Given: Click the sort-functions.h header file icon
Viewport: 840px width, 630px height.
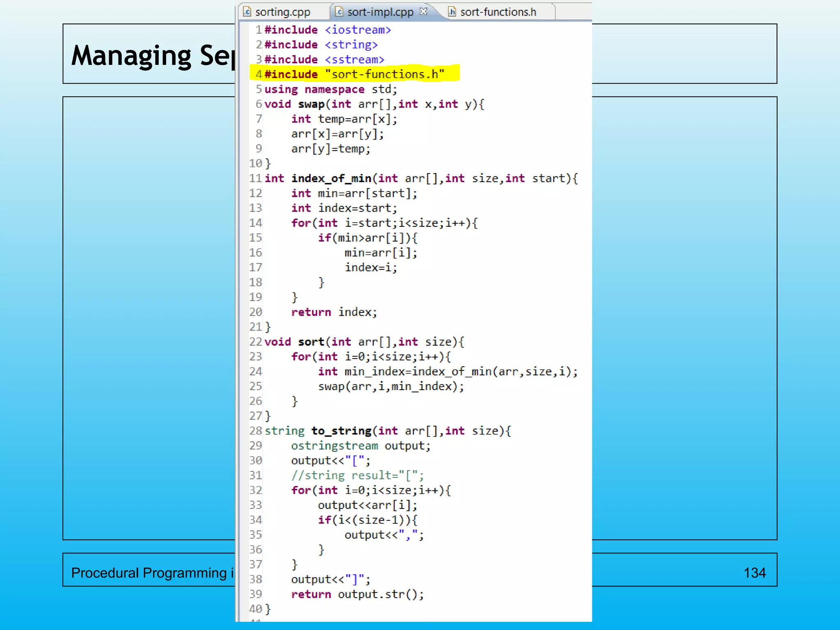Looking at the screenshot, I should pos(452,12).
